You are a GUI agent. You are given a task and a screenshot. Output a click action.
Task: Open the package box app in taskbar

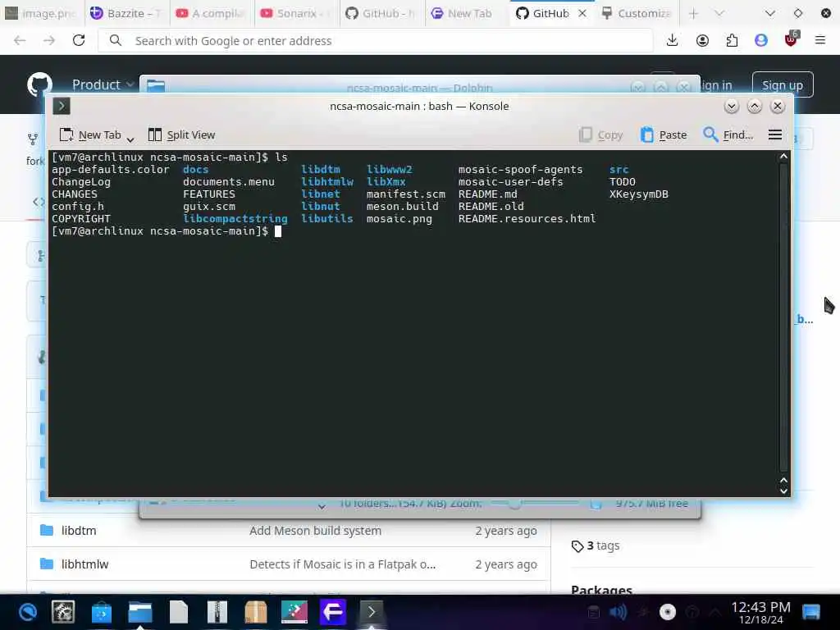pos(256,612)
